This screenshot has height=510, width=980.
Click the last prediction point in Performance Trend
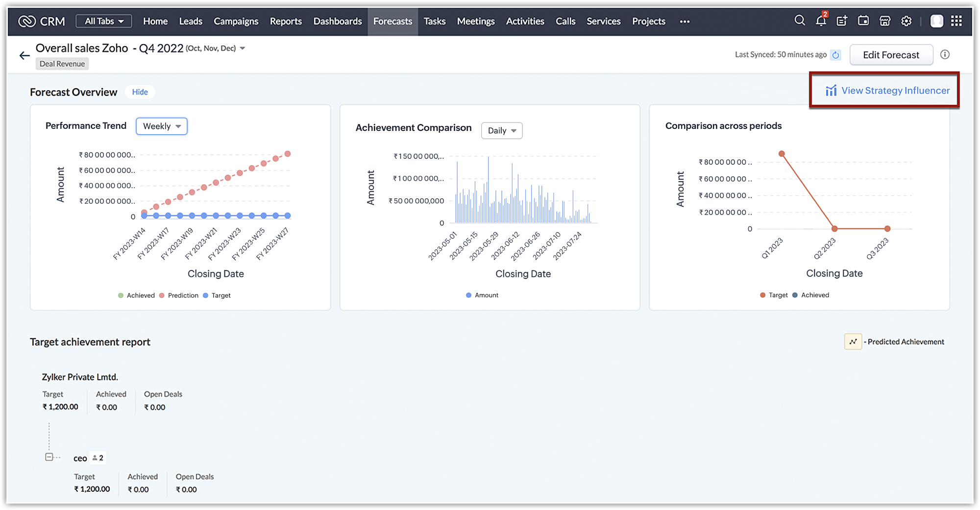click(288, 154)
